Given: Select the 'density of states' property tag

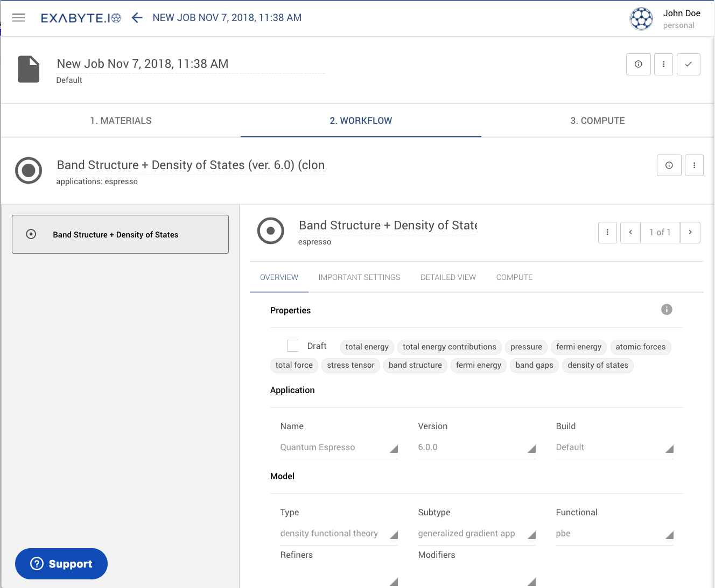Looking at the screenshot, I should [598, 365].
